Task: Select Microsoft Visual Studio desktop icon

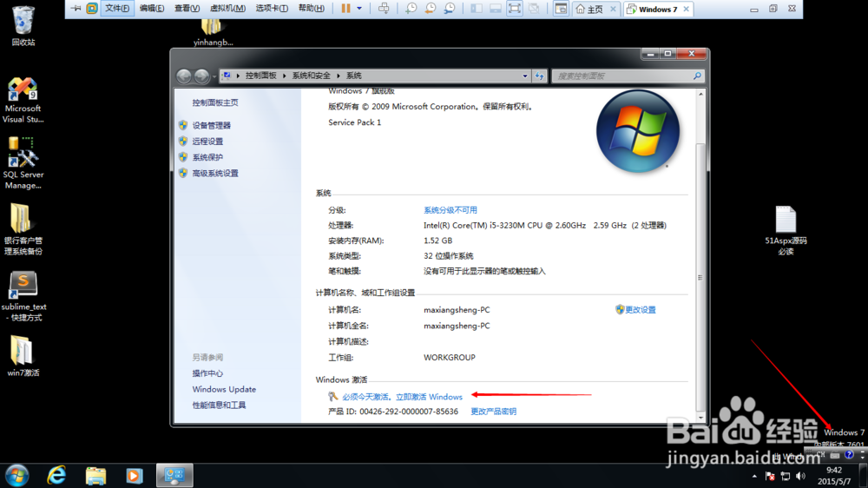Action: [x=23, y=100]
